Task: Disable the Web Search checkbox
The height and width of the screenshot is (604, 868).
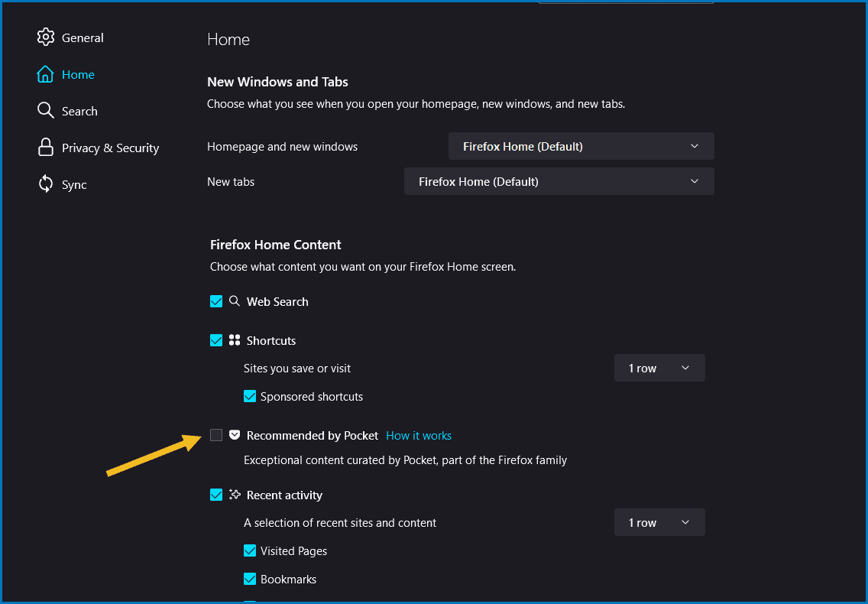Action: click(216, 301)
